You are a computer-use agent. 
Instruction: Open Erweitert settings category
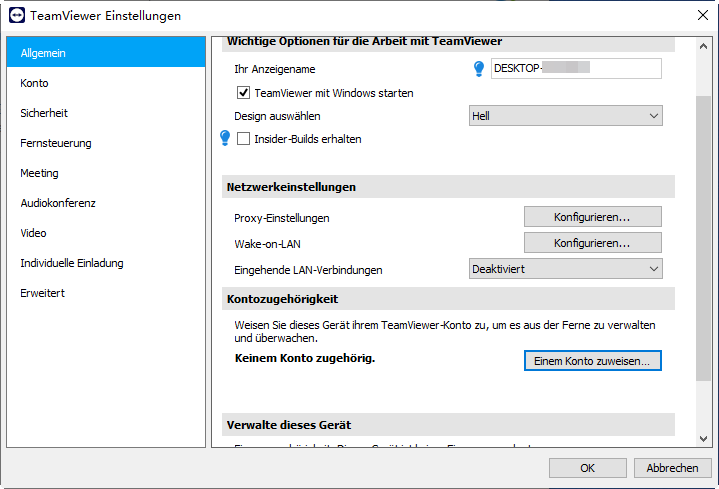[x=106, y=293]
